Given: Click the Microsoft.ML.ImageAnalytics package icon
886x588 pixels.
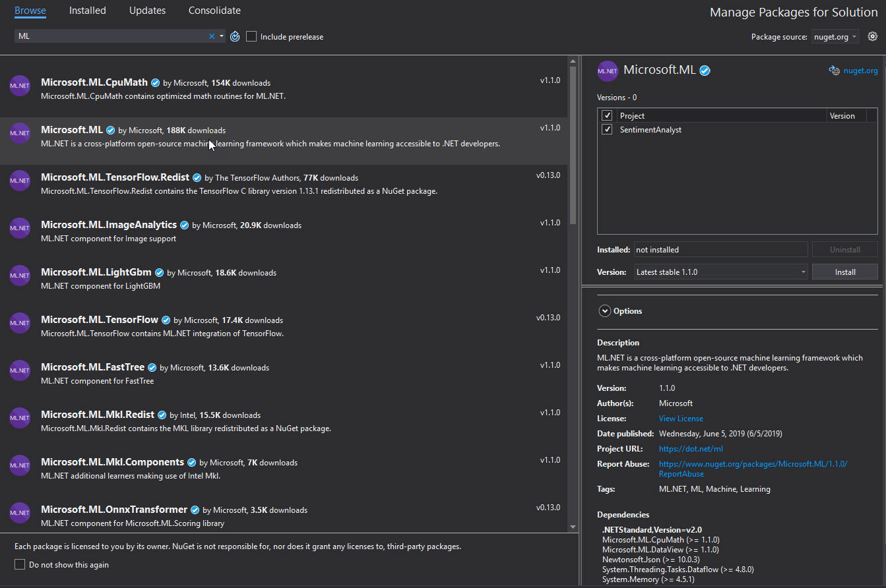Looking at the screenshot, I should [x=20, y=228].
